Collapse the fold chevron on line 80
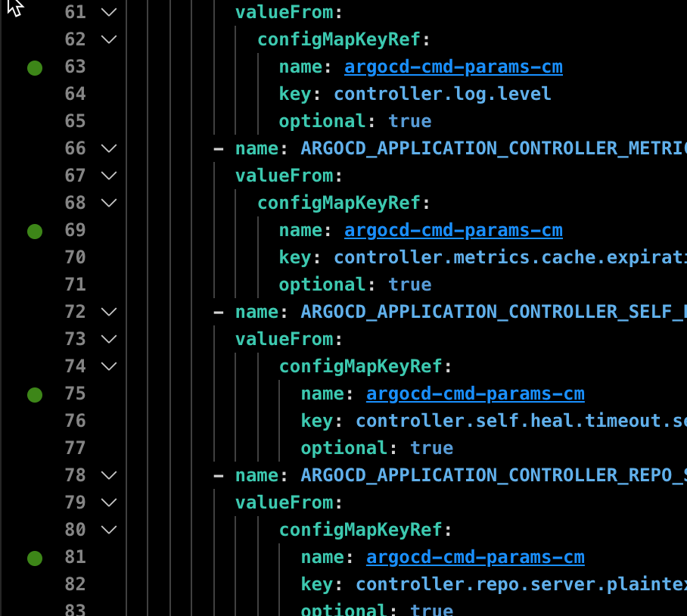The width and height of the screenshot is (687, 616). 109,530
